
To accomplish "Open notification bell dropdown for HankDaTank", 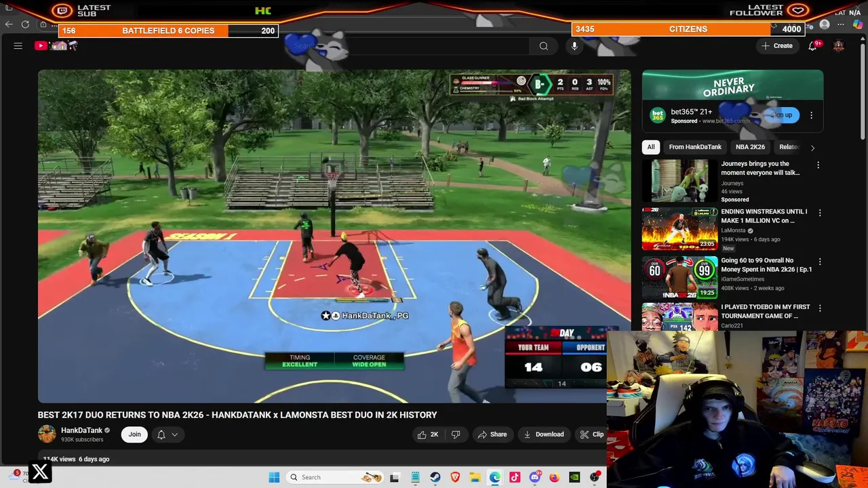I will point(167,434).
